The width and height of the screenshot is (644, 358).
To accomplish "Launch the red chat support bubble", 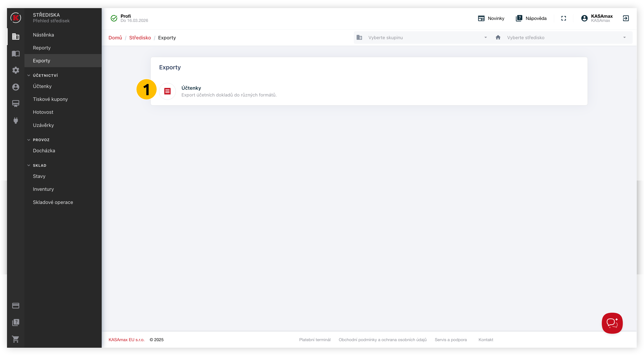I will coord(612,323).
